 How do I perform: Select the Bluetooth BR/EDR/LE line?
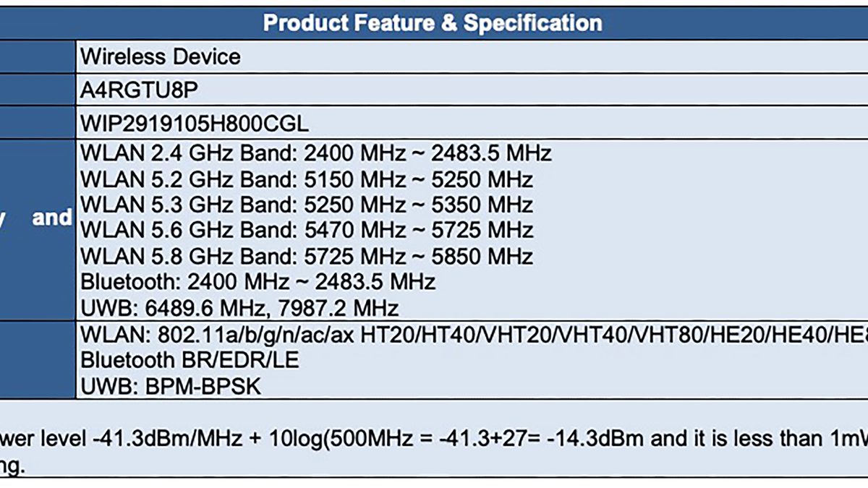point(190,361)
